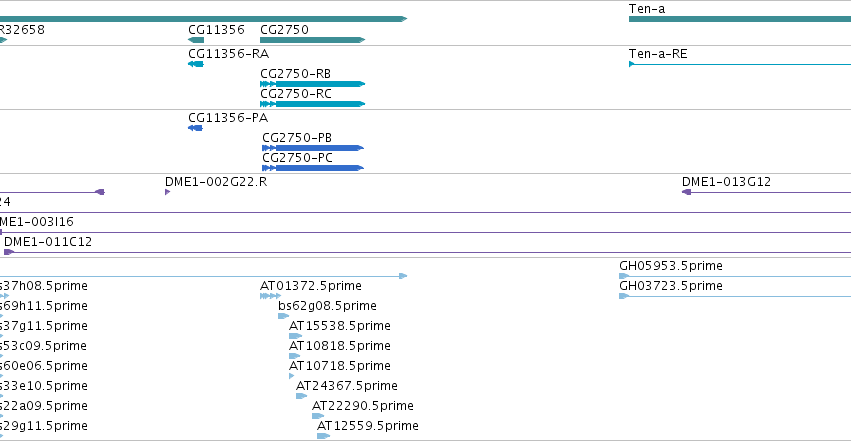
Task: Select the DME1-011C12 clone arrow
Action: point(9,252)
